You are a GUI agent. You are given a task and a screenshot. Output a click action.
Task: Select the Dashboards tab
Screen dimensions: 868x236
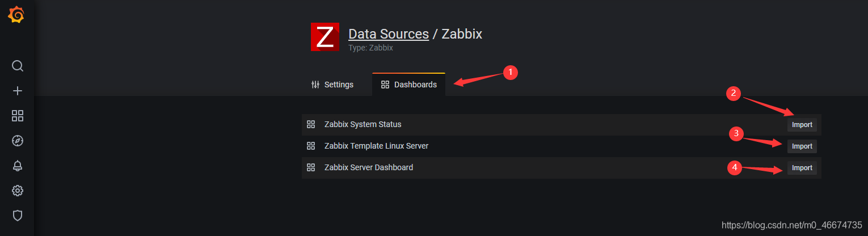[408, 85]
